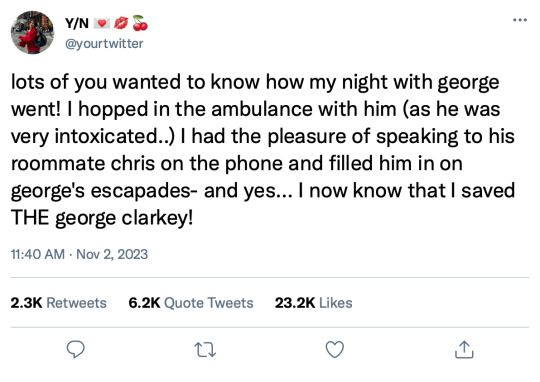The image size is (540, 382).
Task: Show the 2.3K Retweets list
Action: [x=59, y=303]
